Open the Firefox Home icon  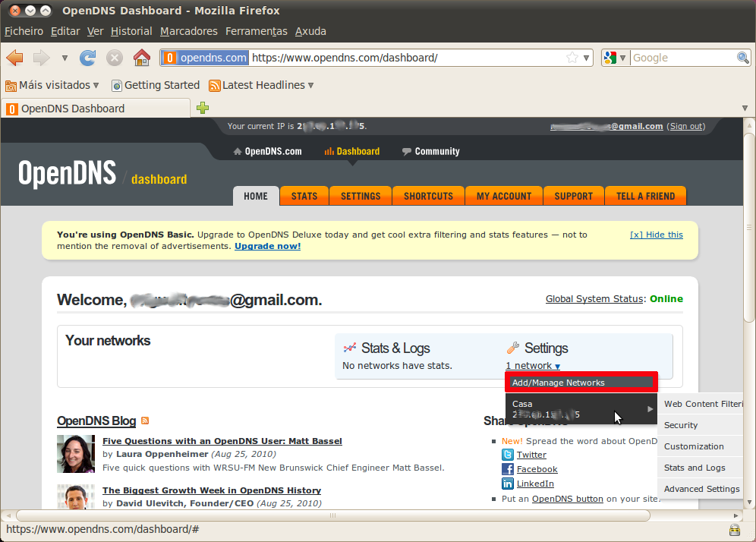pyautogui.click(x=142, y=58)
